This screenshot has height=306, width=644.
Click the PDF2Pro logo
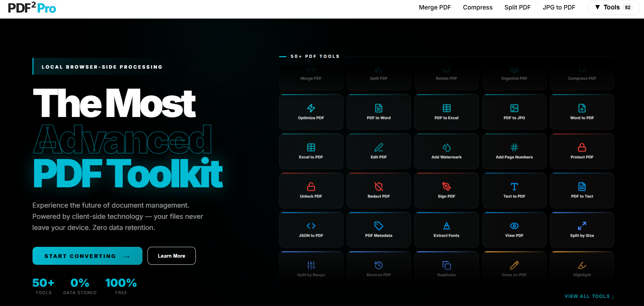[32, 7]
